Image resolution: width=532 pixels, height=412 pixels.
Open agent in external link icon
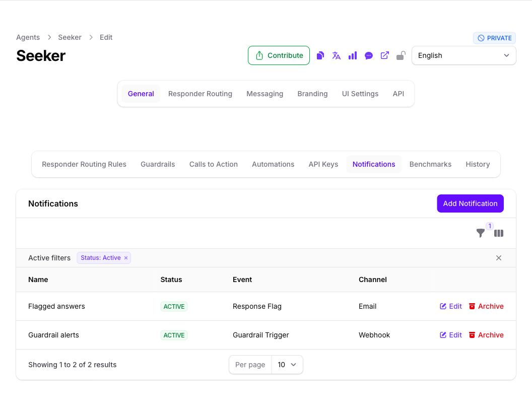385,55
